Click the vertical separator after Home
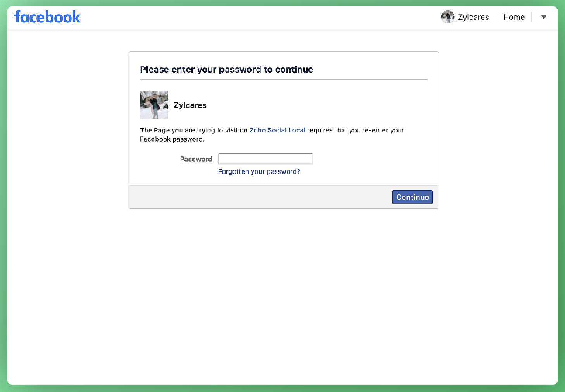The image size is (565, 392). coord(531,17)
